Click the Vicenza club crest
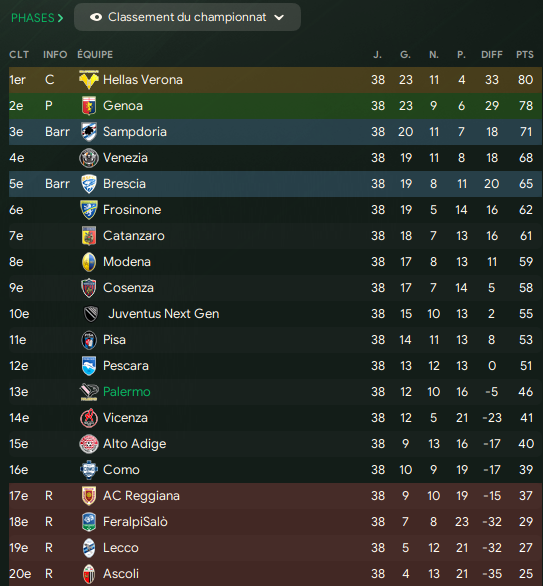The height and width of the screenshot is (586, 543). (89, 418)
